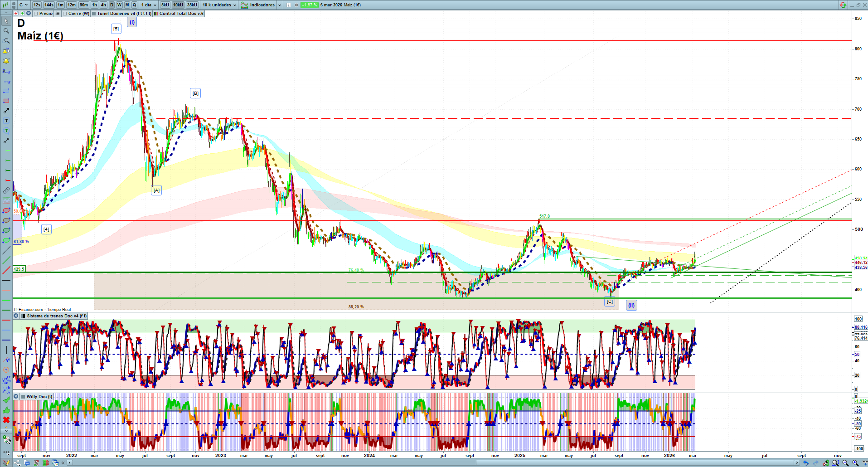Viewport: 868px width, 467px height.
Task: Select the black arrow drawing tool
Action: coord(6,111)
